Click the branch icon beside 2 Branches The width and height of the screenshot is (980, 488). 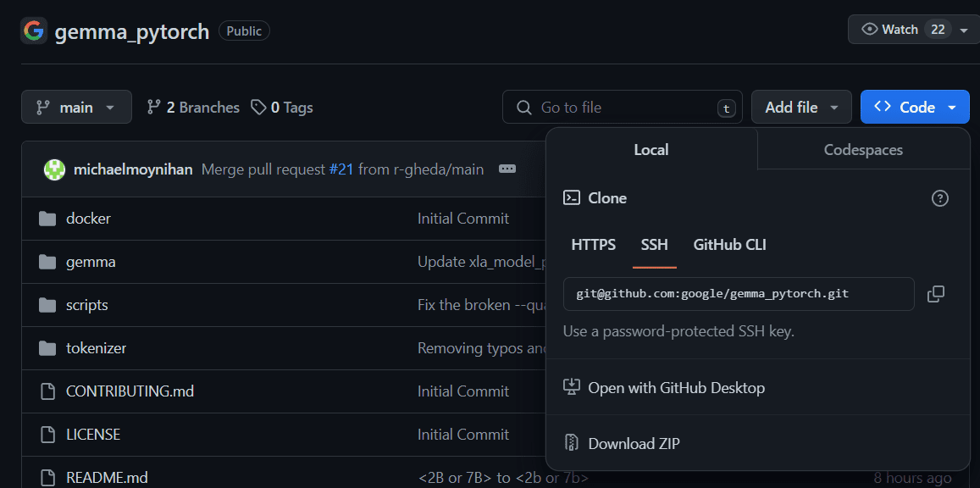[x=153, y=107]
